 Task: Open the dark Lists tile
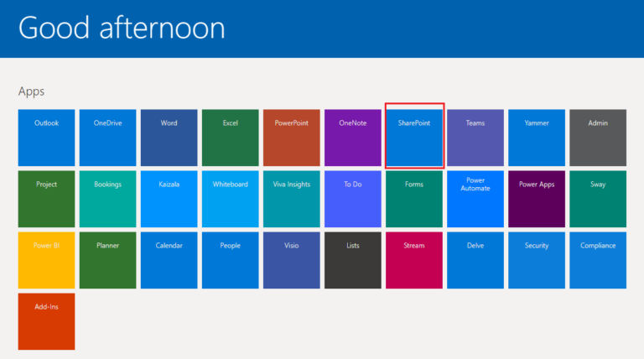[x=352, y=260]
